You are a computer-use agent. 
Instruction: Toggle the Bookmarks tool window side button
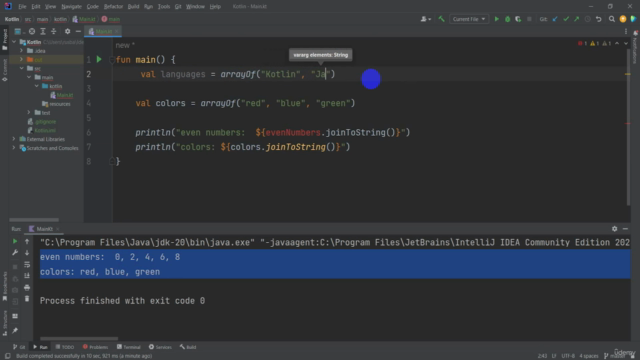[x=4, y=286]
